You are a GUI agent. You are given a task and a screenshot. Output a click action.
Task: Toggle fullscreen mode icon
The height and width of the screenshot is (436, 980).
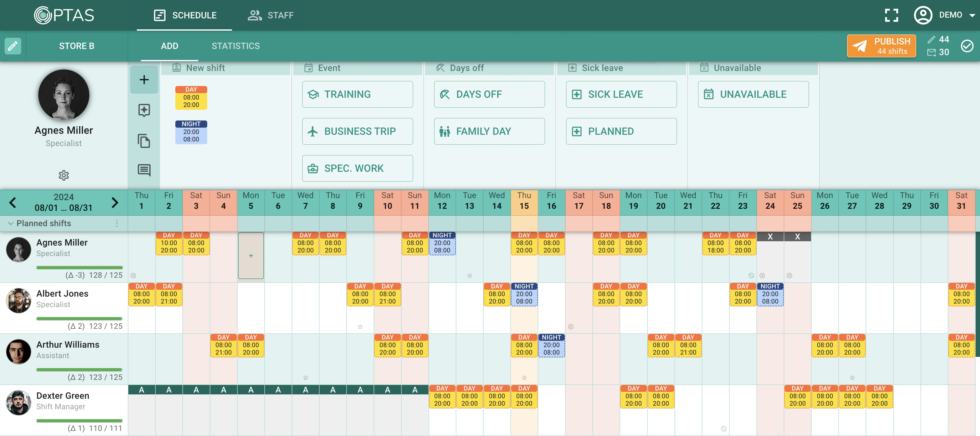click(x=891, y=15)
